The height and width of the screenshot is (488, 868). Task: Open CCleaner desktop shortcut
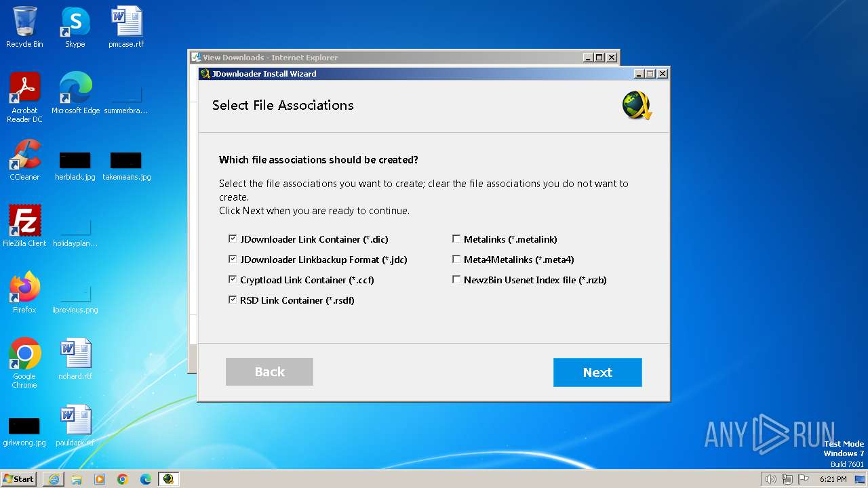click(24, 160)
